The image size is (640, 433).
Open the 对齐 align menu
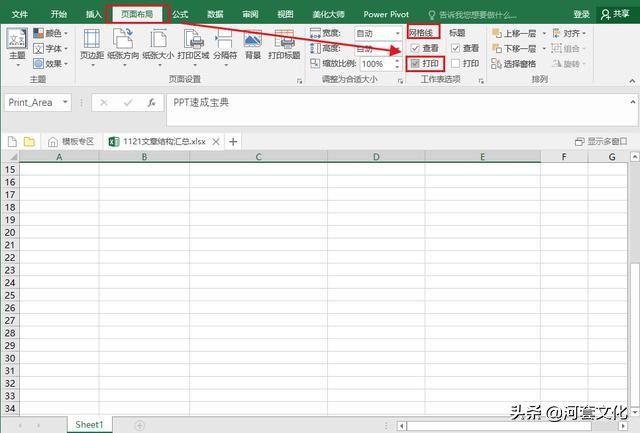click(x=569, y=33)
